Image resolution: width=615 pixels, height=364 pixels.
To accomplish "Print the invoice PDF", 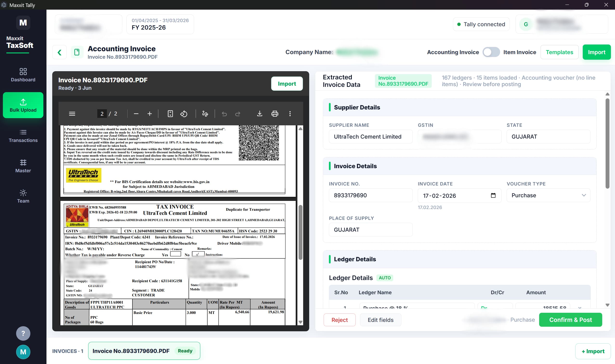I will pos(275,114).
